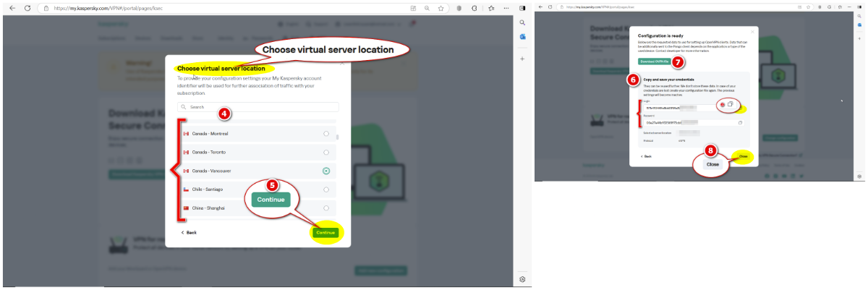Click 'Copy and save your credentials' heading
The image size is (868, 290).
click(671, 78)
